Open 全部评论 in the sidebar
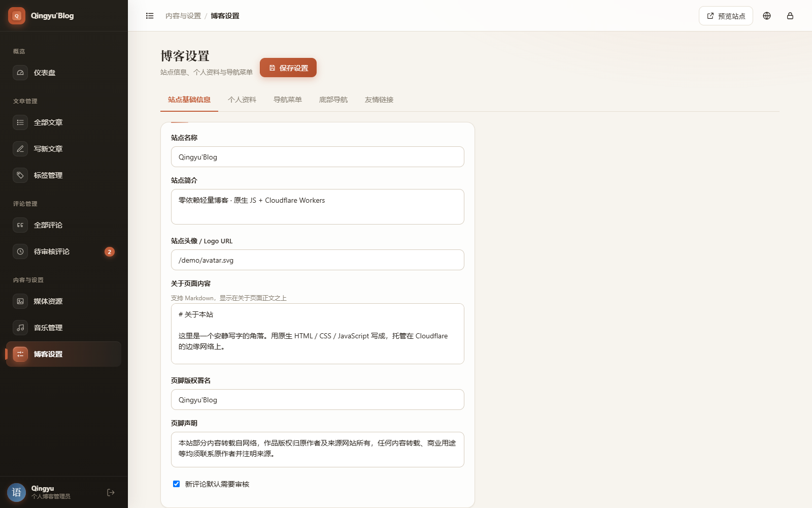Image resolution: width=812 pixels, height=508 pixels. [x=63, y=225]
